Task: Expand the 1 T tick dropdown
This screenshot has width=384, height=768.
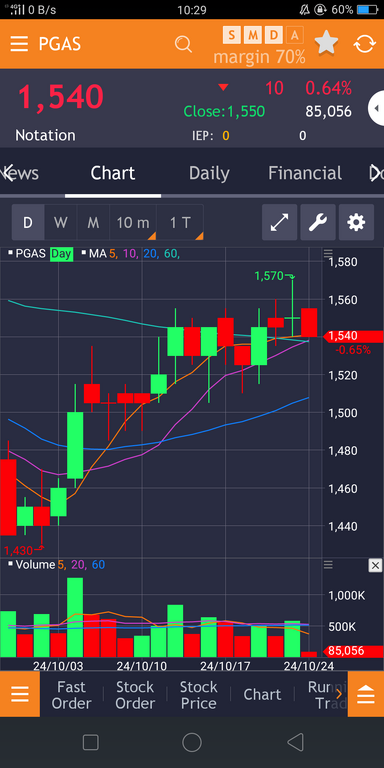Action: 180,223
